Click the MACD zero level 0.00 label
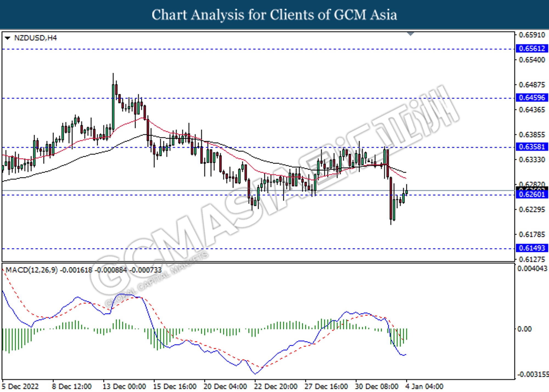 tap(524, 329)
